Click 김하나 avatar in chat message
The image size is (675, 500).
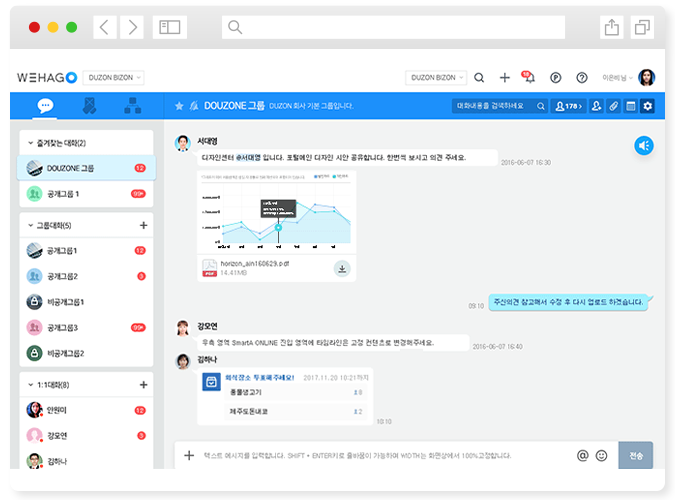tap(183, 361)
